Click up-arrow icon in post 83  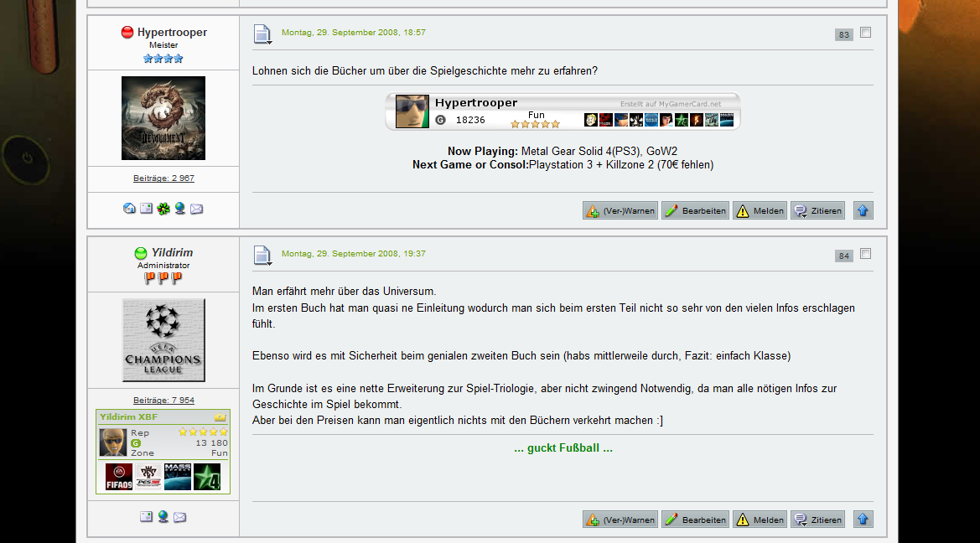coord(863,210)
